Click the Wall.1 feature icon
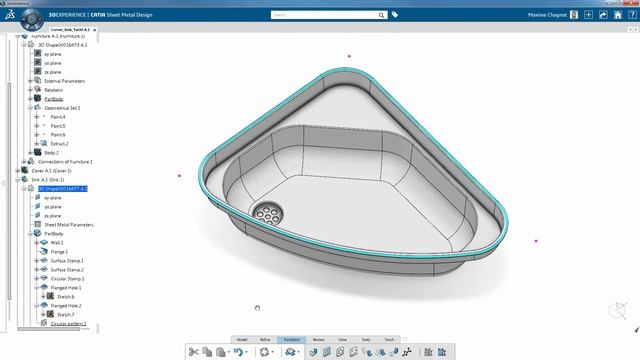Screen dimensions: 640x360 coord(44,242)
